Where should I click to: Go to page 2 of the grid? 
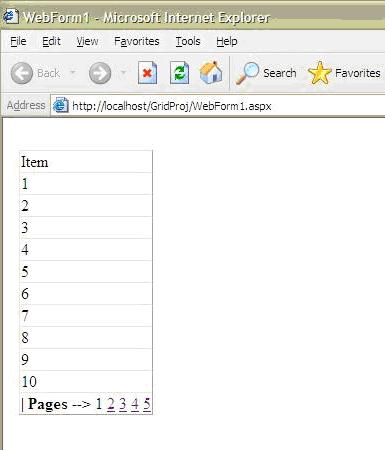[111, 404]
